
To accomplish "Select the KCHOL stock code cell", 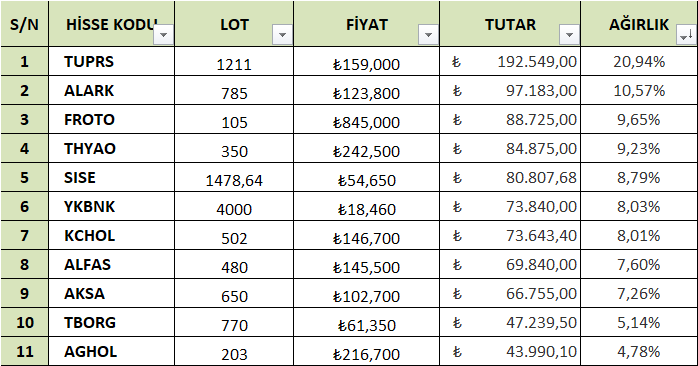I will click(112, 235).
